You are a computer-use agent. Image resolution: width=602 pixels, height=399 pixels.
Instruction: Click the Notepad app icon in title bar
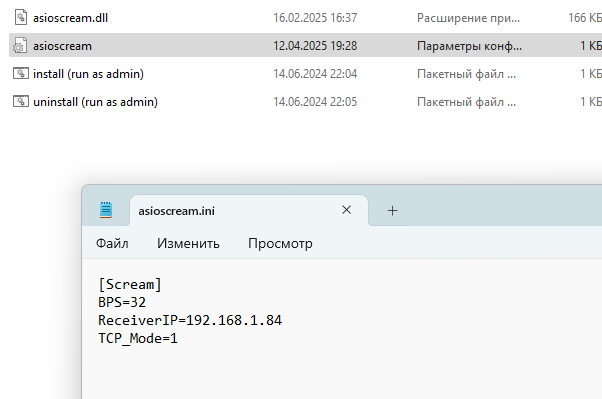(x=106, y=210)
